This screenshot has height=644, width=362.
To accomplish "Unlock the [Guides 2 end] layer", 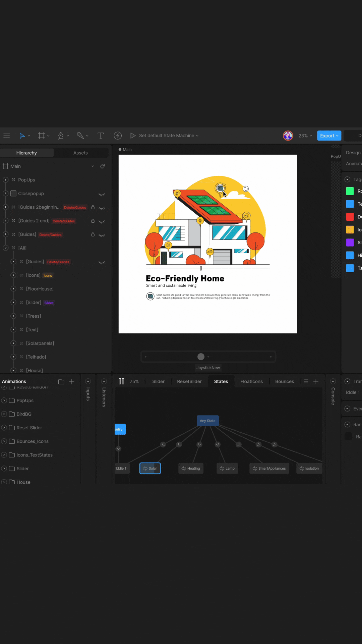I will (93, 221).
